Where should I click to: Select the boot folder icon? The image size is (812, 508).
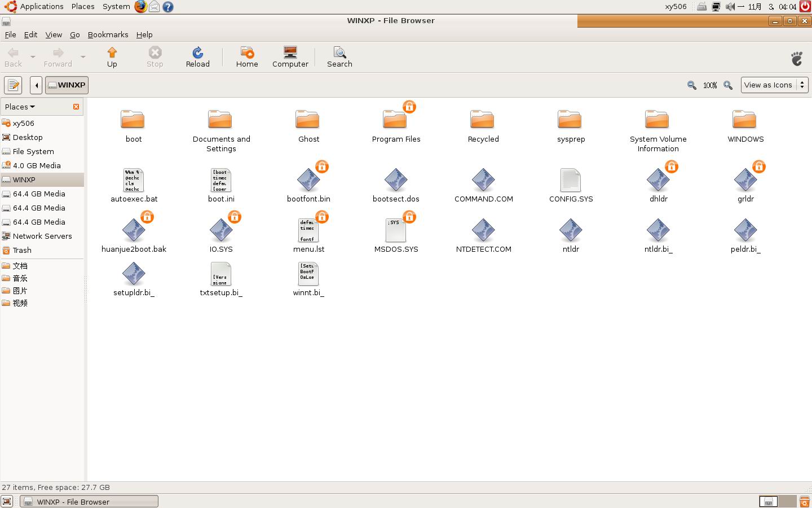tap(133, 120)
